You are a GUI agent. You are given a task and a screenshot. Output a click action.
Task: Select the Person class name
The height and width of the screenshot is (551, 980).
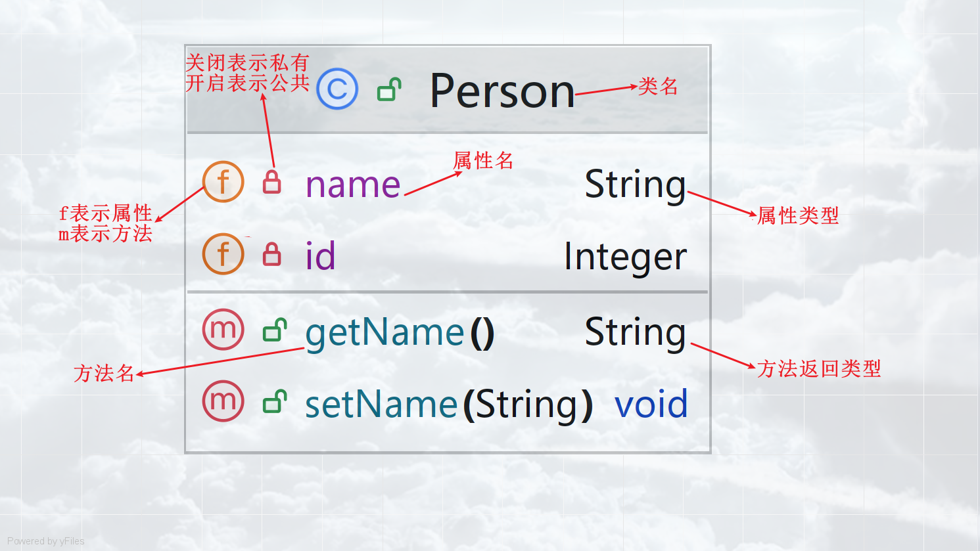(x=502, y=91)
